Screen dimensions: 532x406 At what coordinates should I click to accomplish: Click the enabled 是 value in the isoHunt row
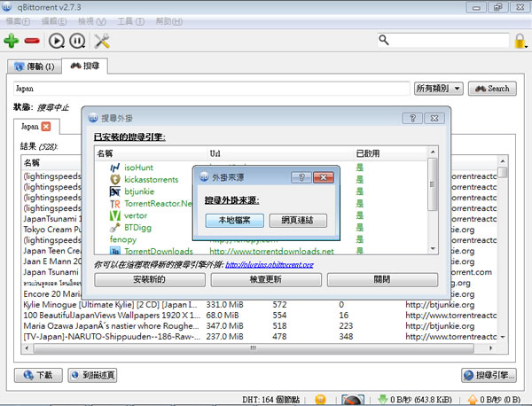click(x=360, y=168)
